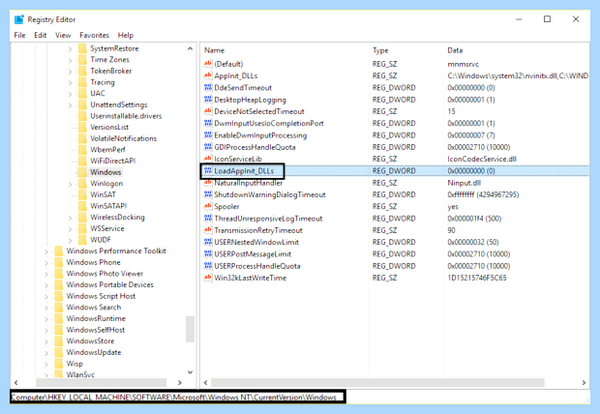Click the registry path address bar
Viewport: 600px width, 414px height.
coord(178,397)
